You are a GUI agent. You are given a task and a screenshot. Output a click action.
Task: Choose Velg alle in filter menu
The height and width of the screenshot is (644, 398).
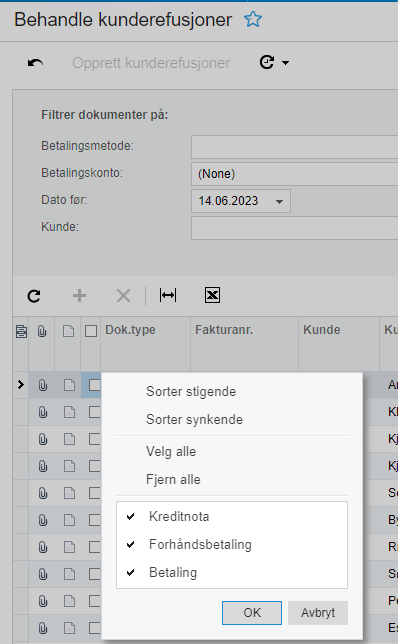(171, 451)
